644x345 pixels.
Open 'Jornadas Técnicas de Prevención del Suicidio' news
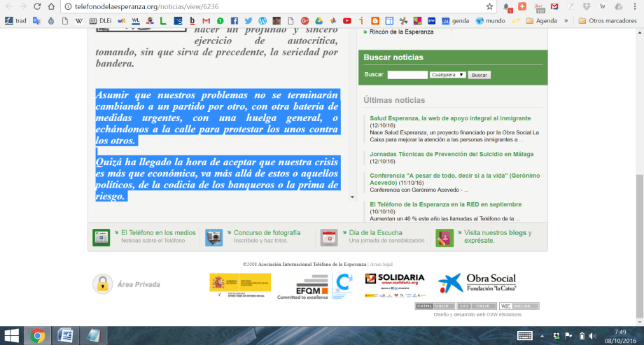coord(451,154)
